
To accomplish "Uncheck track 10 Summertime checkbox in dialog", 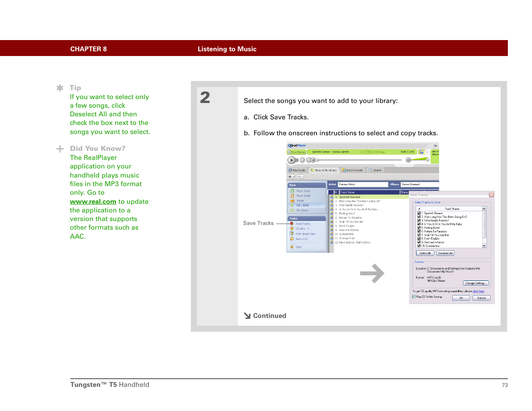I will pyautogui.click(x=419, y=246).
